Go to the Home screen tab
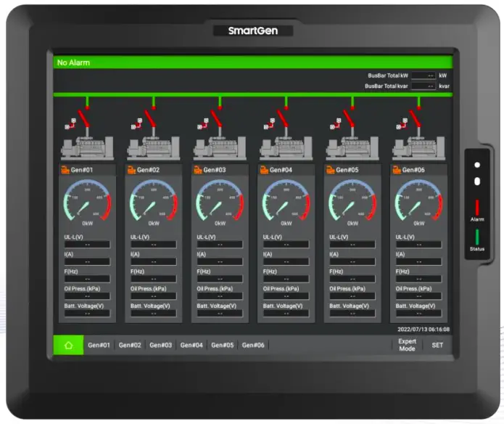This screenshot has width=504, height=424. (x=68, y=345)
